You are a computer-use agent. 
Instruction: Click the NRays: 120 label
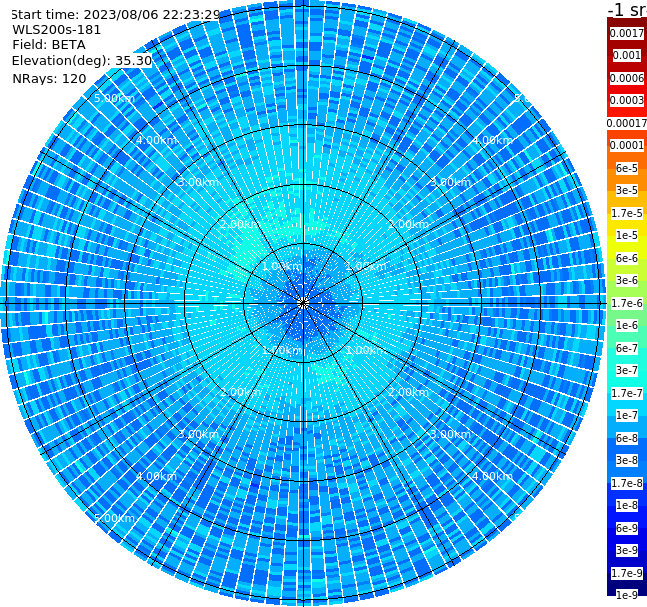[x=49, y=78]
